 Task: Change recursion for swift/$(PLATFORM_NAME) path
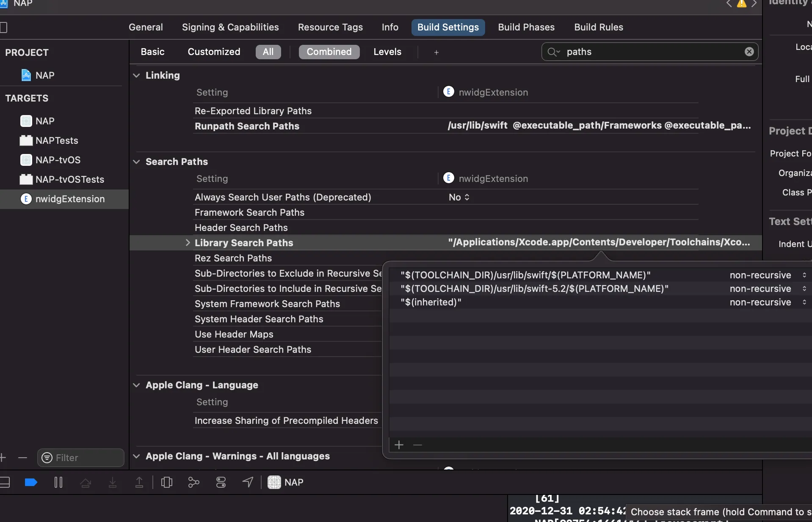[x=768, y=275]
